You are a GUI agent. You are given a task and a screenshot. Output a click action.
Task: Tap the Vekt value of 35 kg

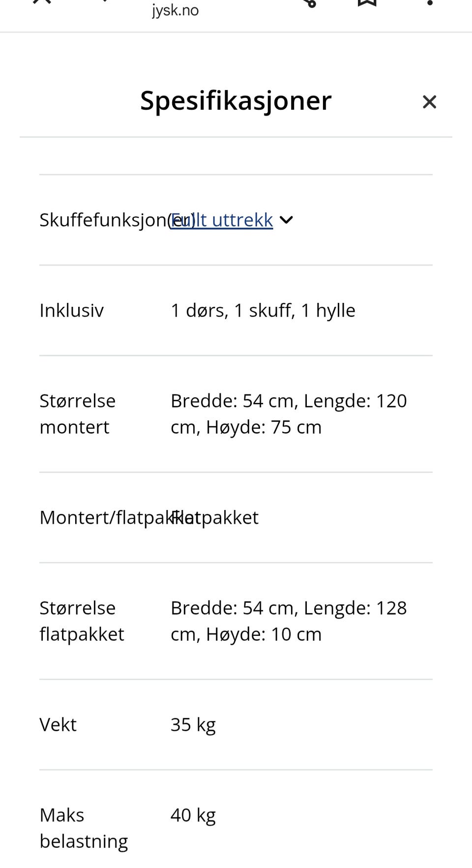[193, 724]
